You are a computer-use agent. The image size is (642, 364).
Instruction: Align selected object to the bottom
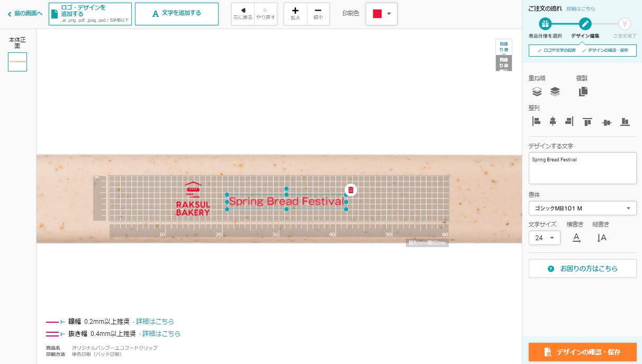point(625,122)
